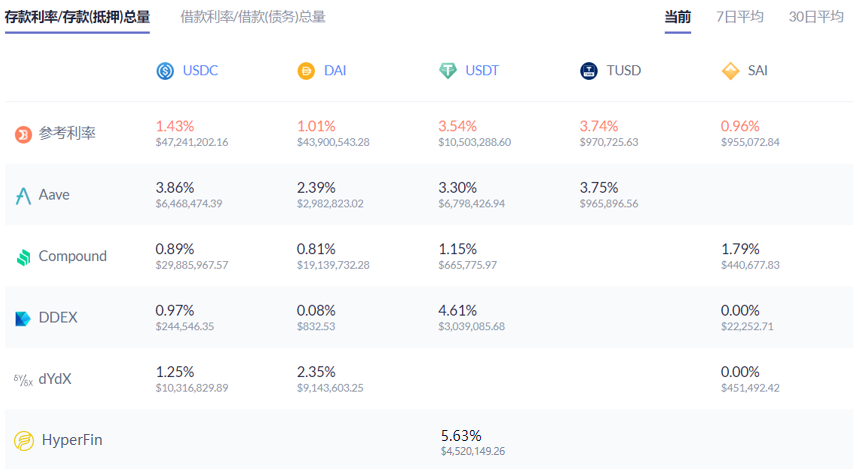Click Aave USDC total $6,468,474.39

pyautogui.click(x=188, y=204)
